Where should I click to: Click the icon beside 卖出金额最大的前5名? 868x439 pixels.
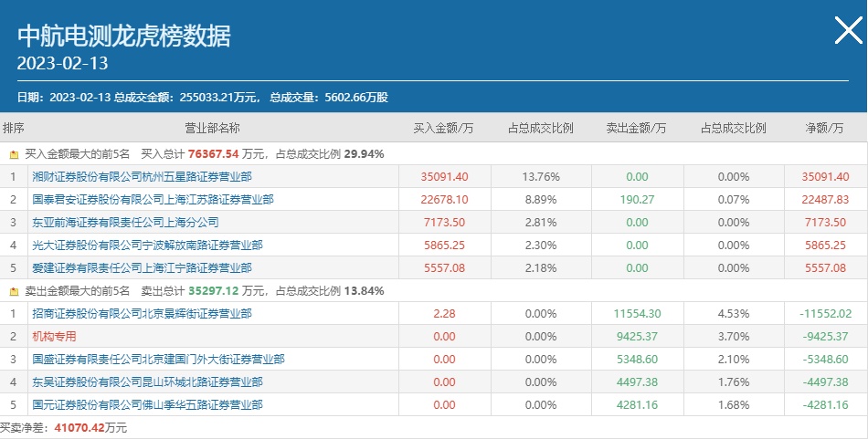tap(14, 291)
